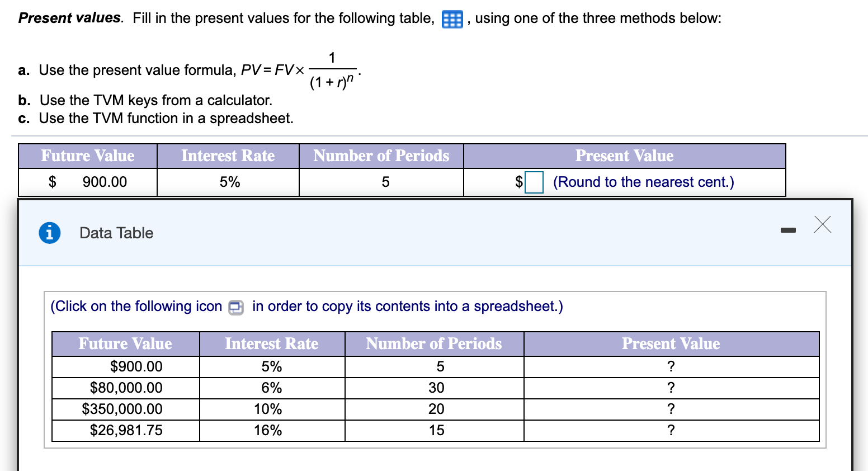The width and height of the screenshot is (868, 471).
Task: Click the Present Value header in the data table
Action: click(x=671, y=343)
